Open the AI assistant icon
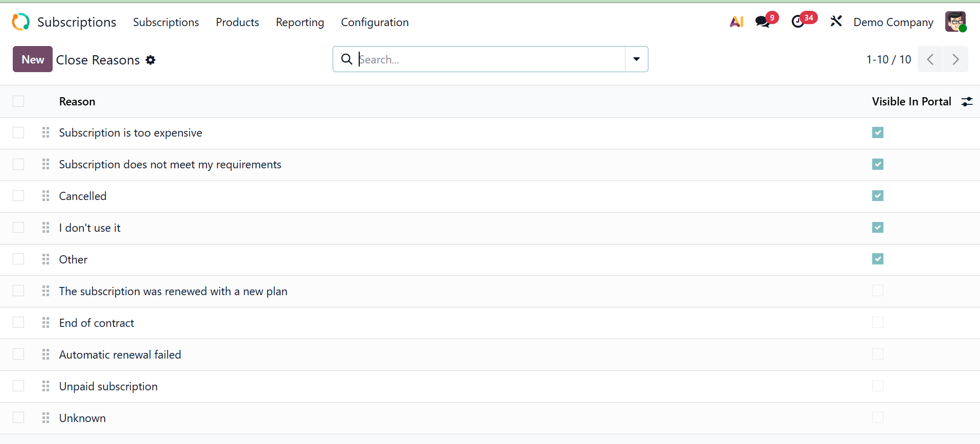980x444 pixels. pos(736,22)
